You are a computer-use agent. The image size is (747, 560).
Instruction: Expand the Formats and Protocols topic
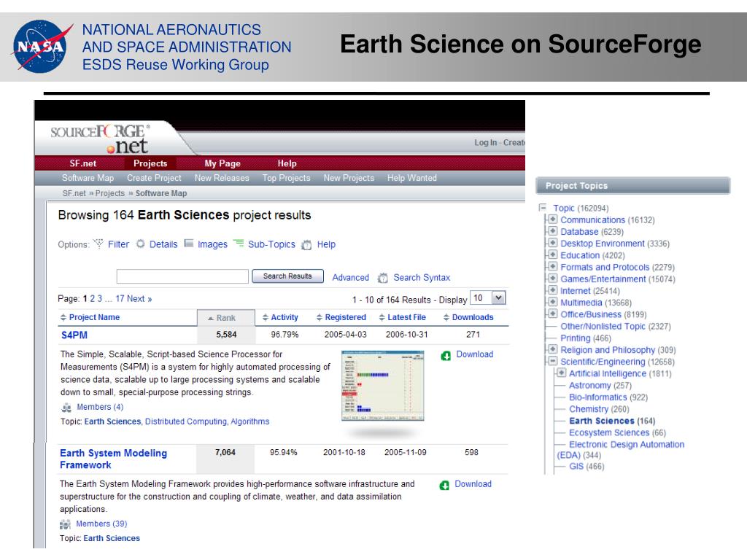(x=553, y=266)
